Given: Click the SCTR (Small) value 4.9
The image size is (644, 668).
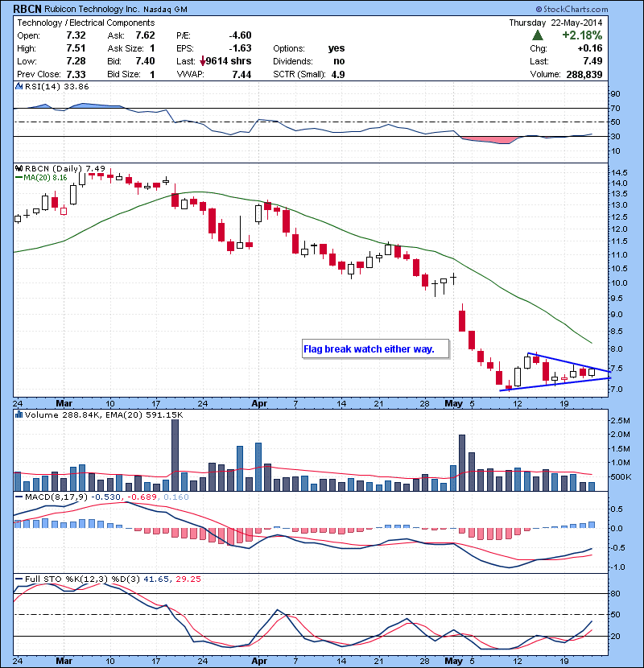Looking at the screenshot, I should (338, 75).
